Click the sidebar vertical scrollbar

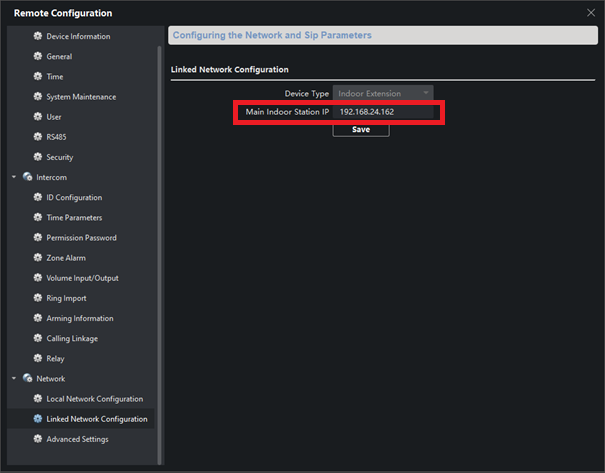(160, 250)
